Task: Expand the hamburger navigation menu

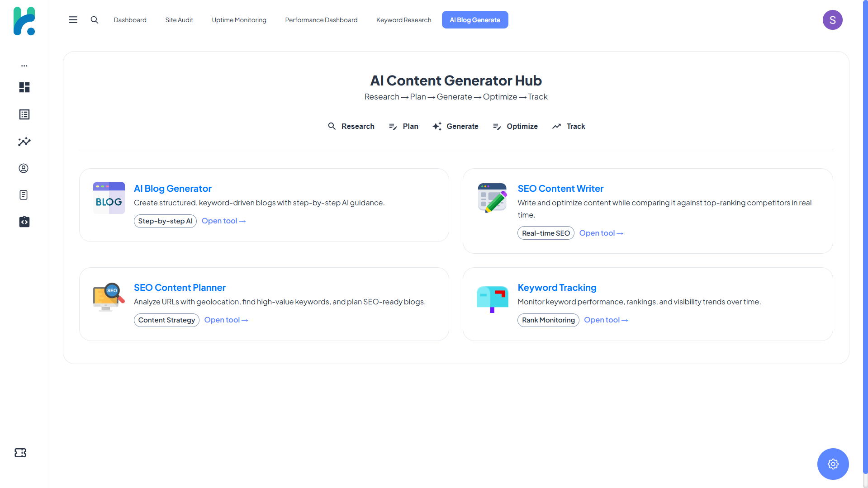Action: tap(73, 19)
